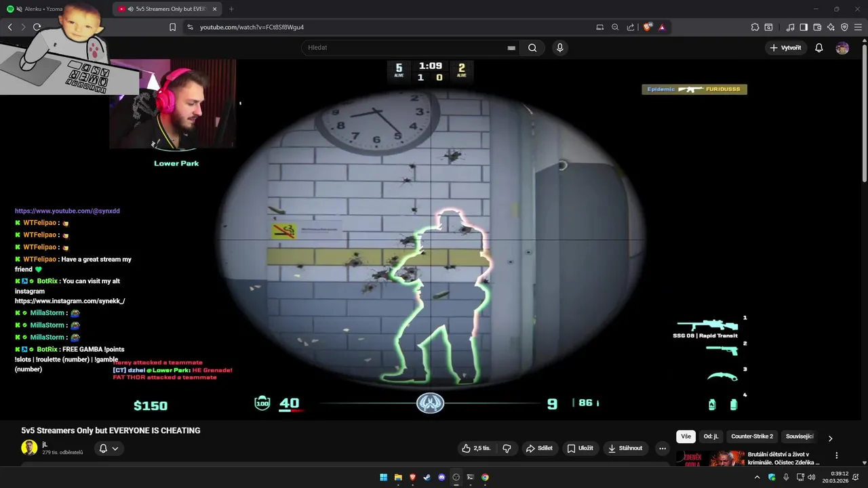The image size is (868, 488).
Task: Open Windows Start menu
Action: [x=383, y=477]
